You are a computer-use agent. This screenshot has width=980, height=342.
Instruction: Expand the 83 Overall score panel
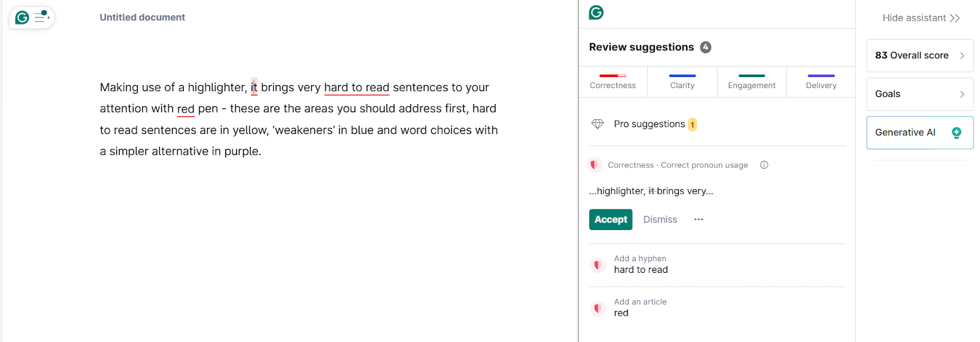[x=920, y=56]
